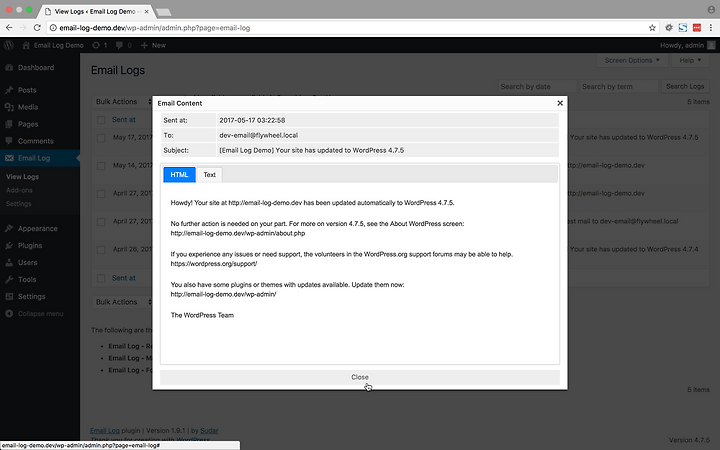Open a new browser tab
Viewport: 720px width, 450px height.
163,12
